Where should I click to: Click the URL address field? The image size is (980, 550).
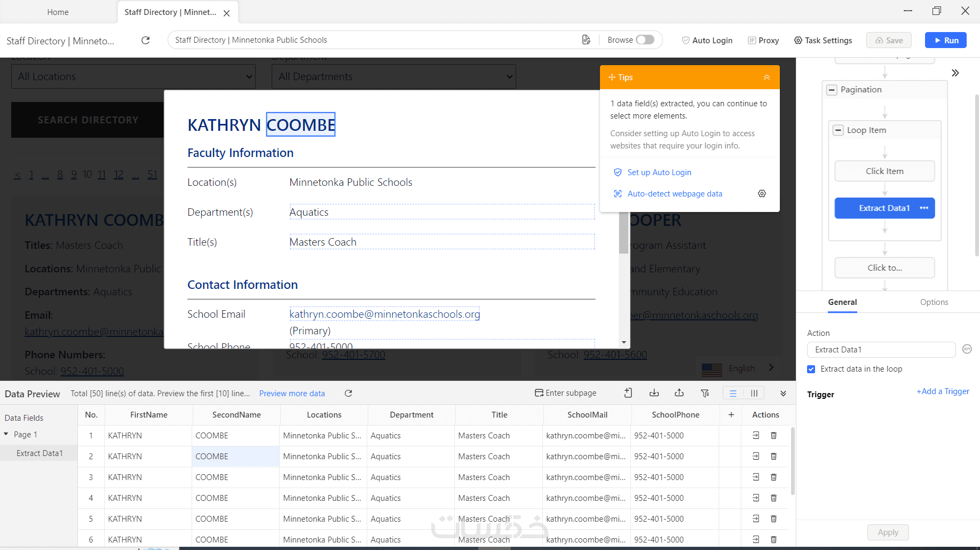coord(374,40)
